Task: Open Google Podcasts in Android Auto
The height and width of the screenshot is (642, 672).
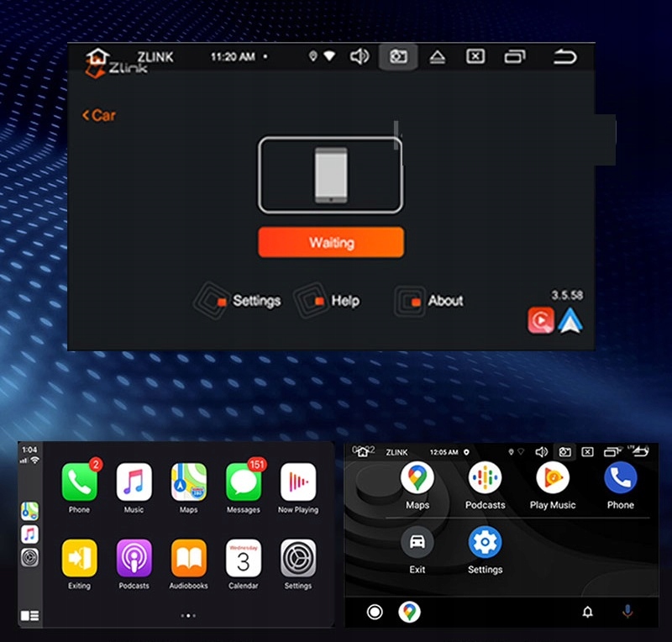Action: (485, 479)
